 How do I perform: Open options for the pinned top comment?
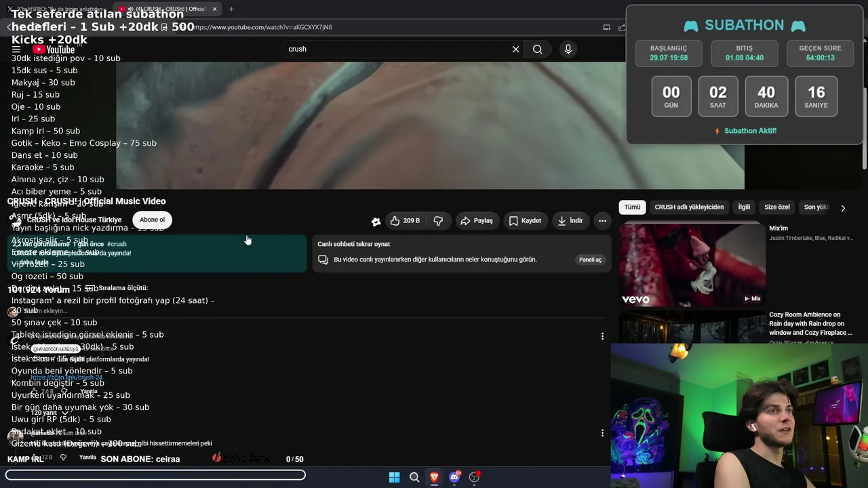[x=602, y=336]
